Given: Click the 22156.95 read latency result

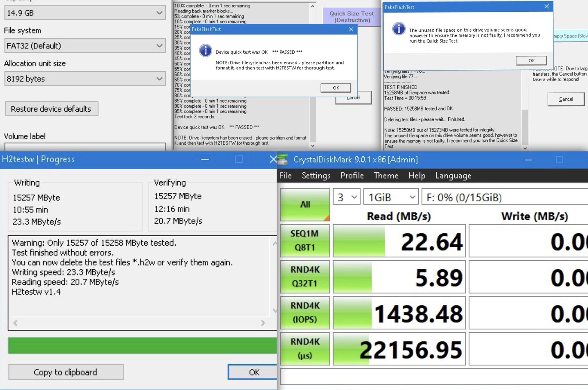Looking at the screenshot, I should click(x=399, y=349).
